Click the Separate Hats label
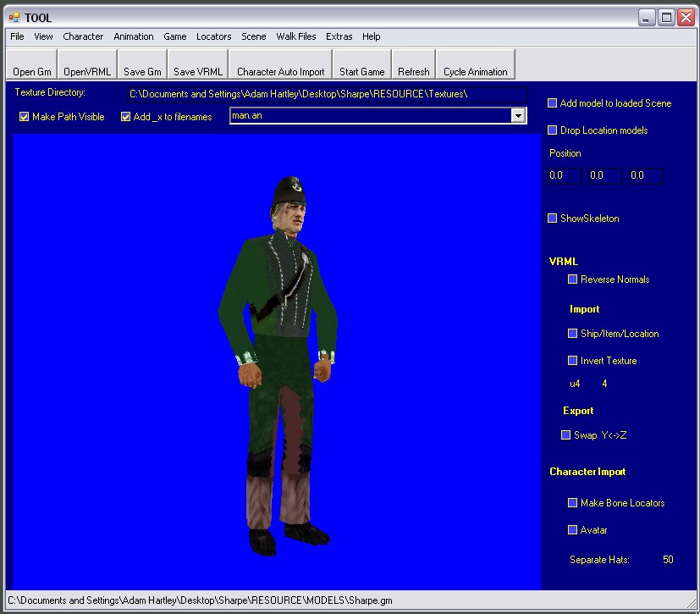Image resolution: width=700 pixels, height=614 pixels. (599, 560)
